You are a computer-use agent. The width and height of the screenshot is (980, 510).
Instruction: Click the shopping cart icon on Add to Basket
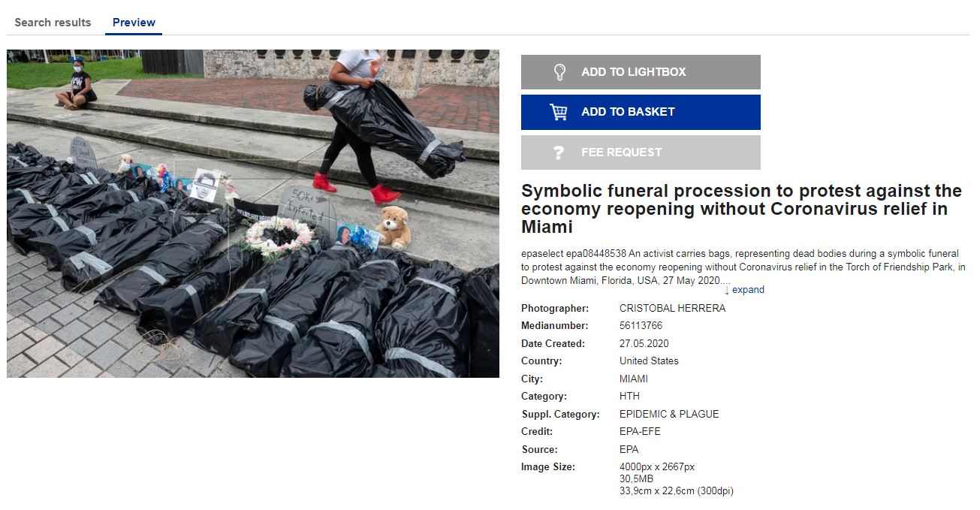pos(559,112)
